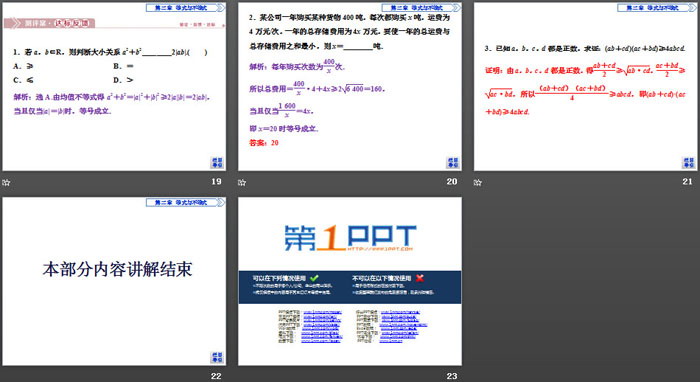The height and width of the screenshot is (382, 700).
Task: Click the animation star under slide 20
Action: 242,182
